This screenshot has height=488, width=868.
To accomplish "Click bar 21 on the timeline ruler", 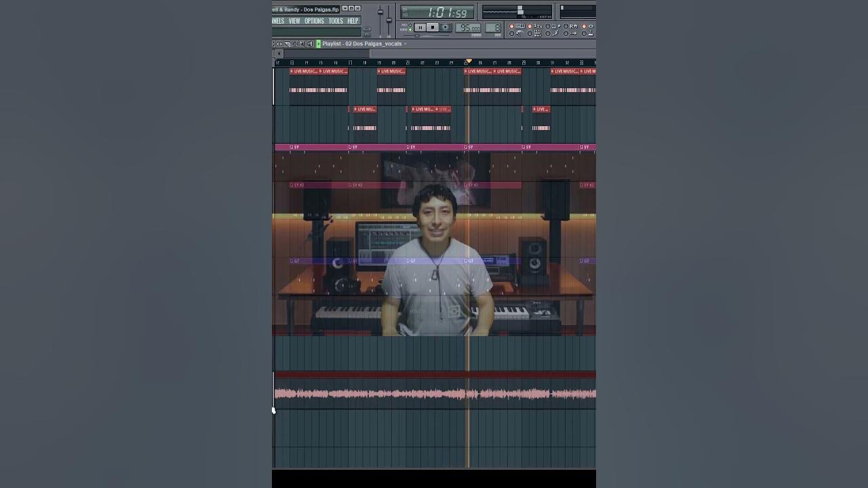I will pyautogui.click(x=408, y=63).
